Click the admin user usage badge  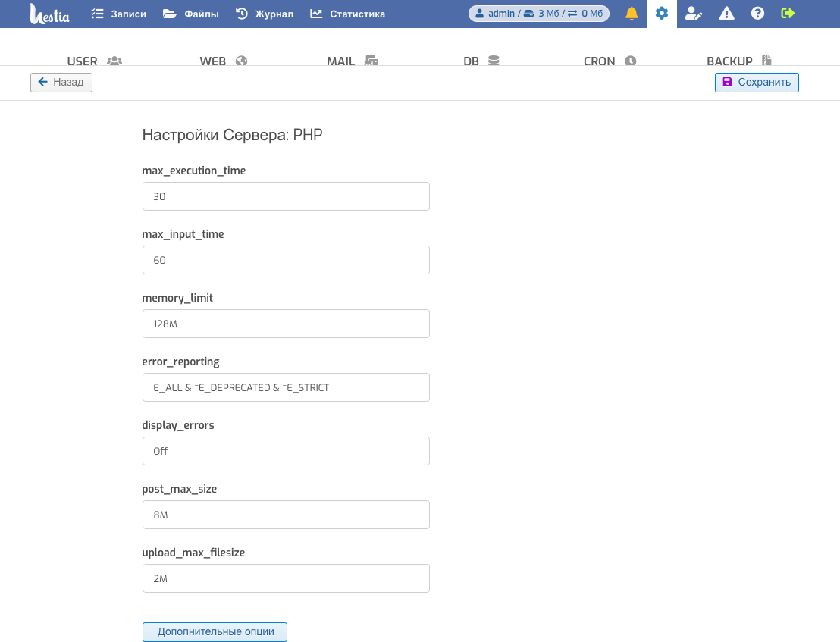[539, 14]
